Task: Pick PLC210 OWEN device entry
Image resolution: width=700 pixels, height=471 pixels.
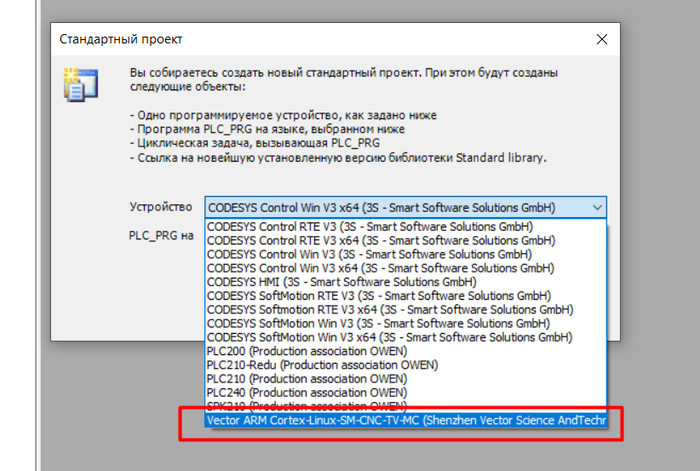Action: (x=405, y=379)
